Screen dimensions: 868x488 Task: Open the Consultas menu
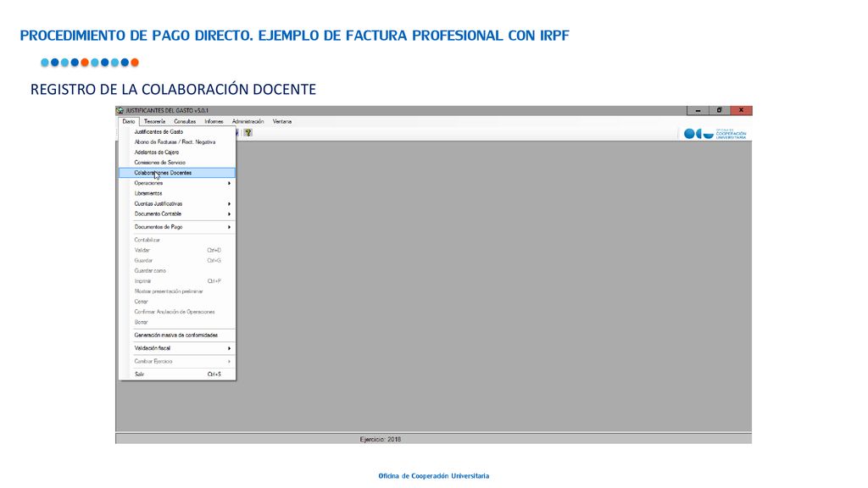[185, 121]
